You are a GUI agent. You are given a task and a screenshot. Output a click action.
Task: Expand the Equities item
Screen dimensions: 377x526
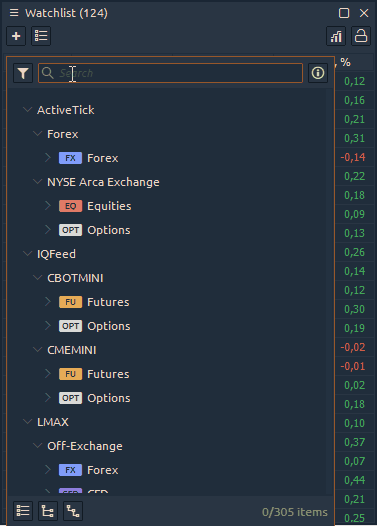(x=48, y=206)
